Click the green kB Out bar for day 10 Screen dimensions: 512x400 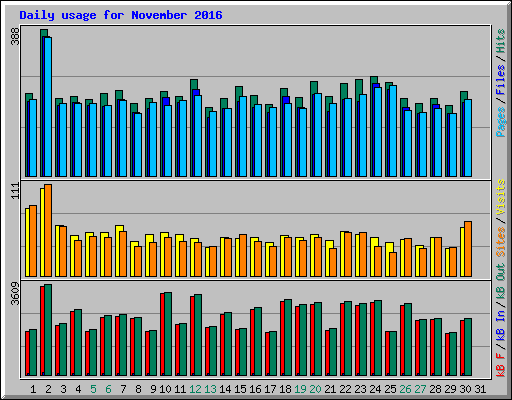[168, 334]
